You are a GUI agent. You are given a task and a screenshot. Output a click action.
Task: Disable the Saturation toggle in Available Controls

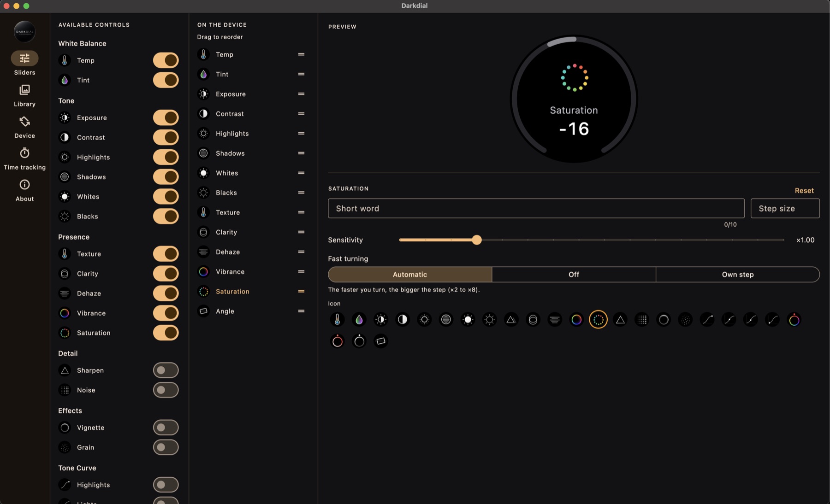click(166, 333)
